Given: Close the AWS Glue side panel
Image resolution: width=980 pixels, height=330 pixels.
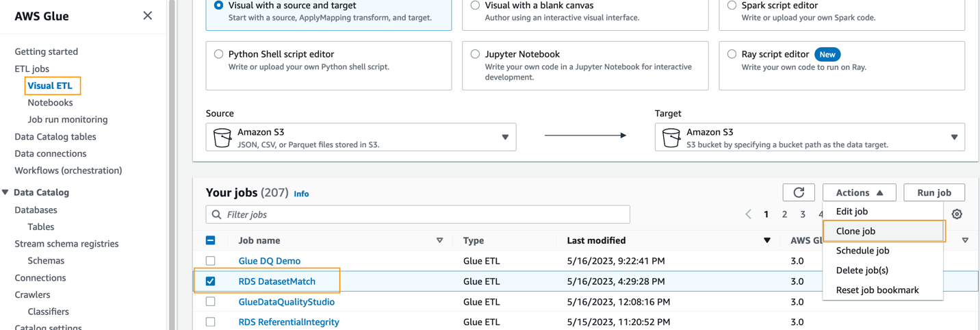Looking at the screenshot, I should coord(147,16).
